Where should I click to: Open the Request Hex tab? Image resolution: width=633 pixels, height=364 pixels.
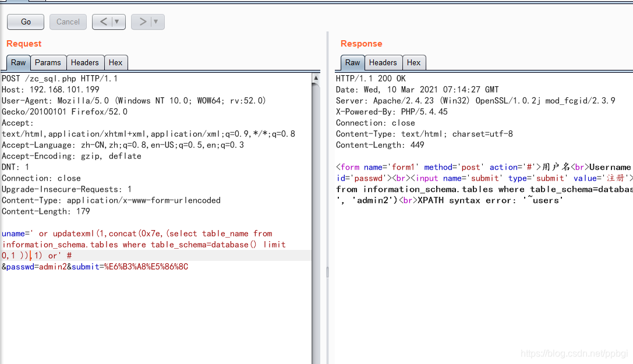coord(115,62)
